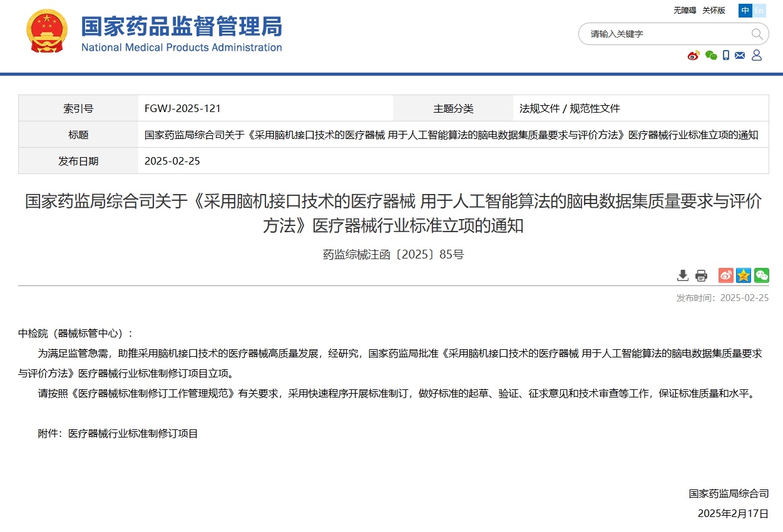Share article to Weibo

725,275
